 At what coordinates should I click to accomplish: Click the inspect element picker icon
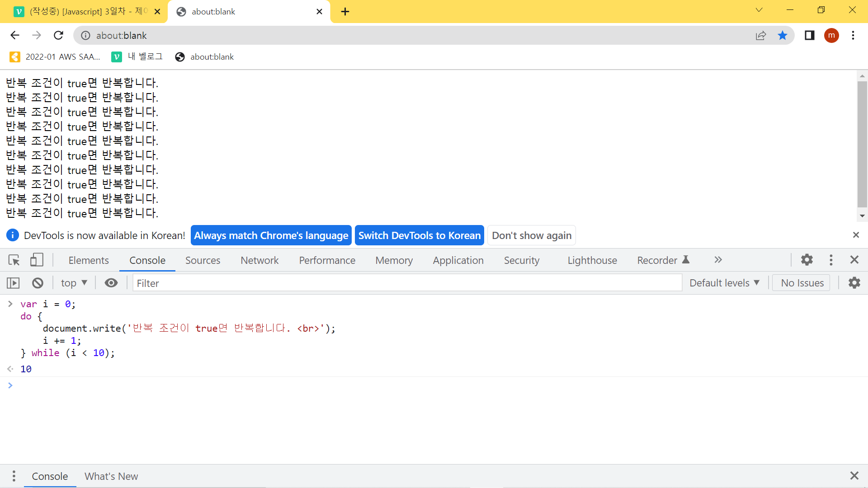14,260
